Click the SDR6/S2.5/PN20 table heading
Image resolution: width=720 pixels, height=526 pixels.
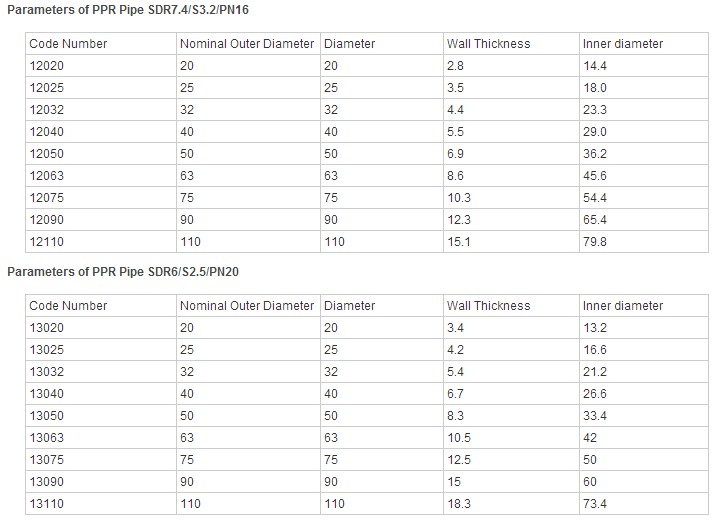coord(123,272)
